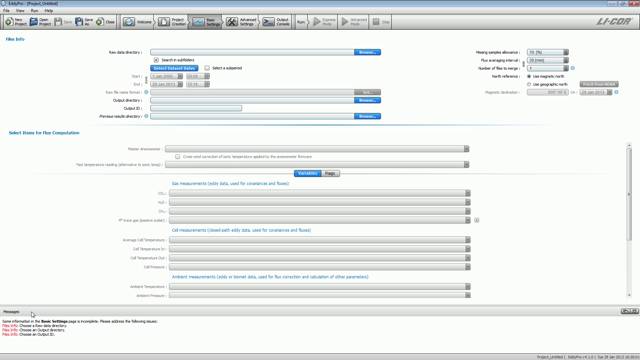Viewport: 640px width, 360px height.
Task: Click the Stop processing icon
Action: (x=376, y=22)
